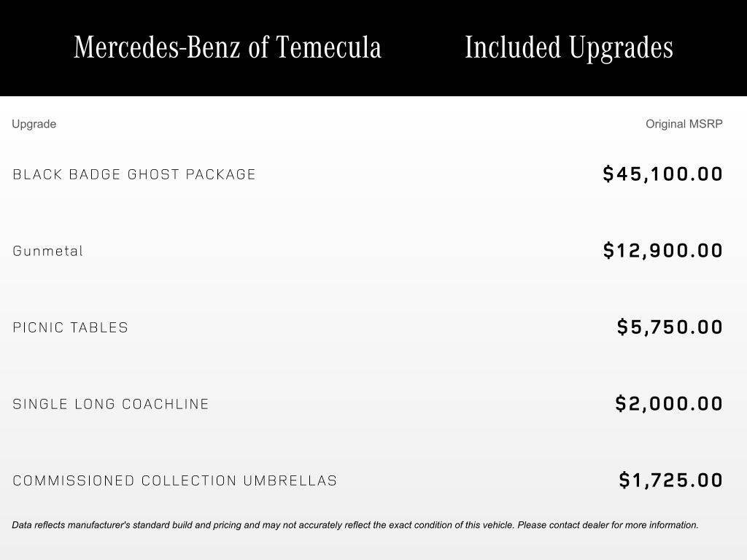The height and width of the screenshot is (560, 747).
Task: Select the SINGLE LONG COACHLINE label
Action: coord(111,404)
